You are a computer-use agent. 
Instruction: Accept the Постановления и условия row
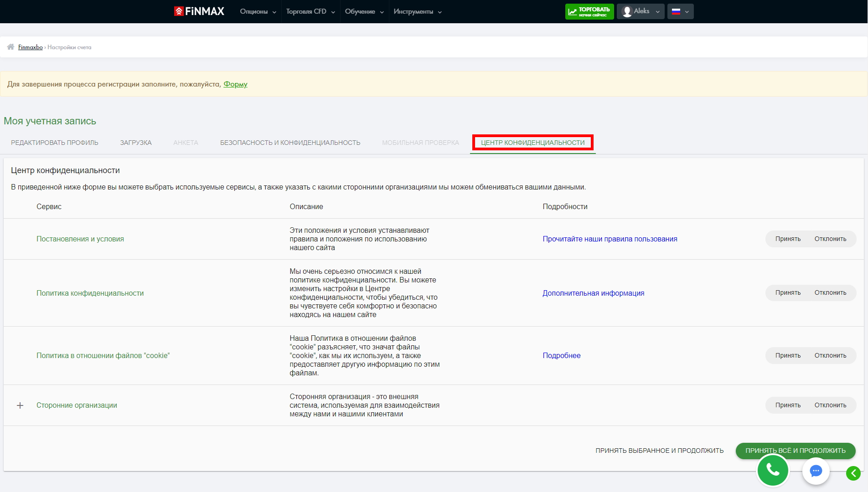coord(788,239)
